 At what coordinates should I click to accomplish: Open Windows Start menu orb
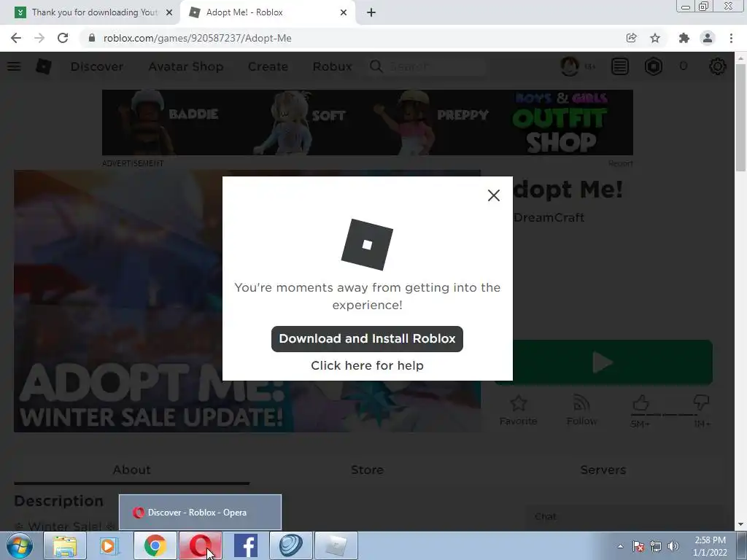coord(19,545)
